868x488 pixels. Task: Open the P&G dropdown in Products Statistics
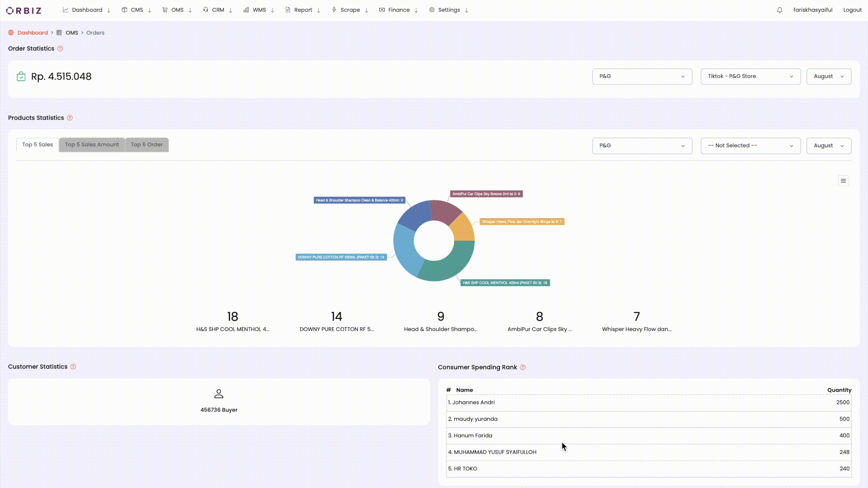point(642,145)
